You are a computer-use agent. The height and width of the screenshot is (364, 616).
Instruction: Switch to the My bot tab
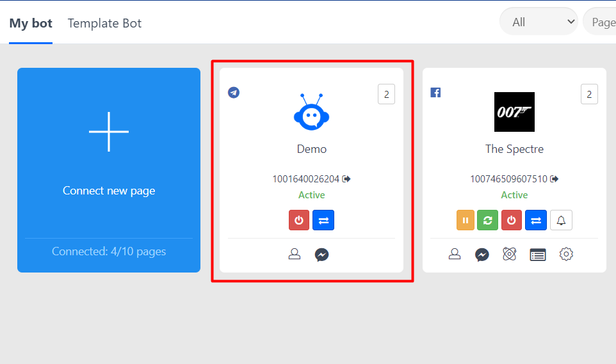31,23
